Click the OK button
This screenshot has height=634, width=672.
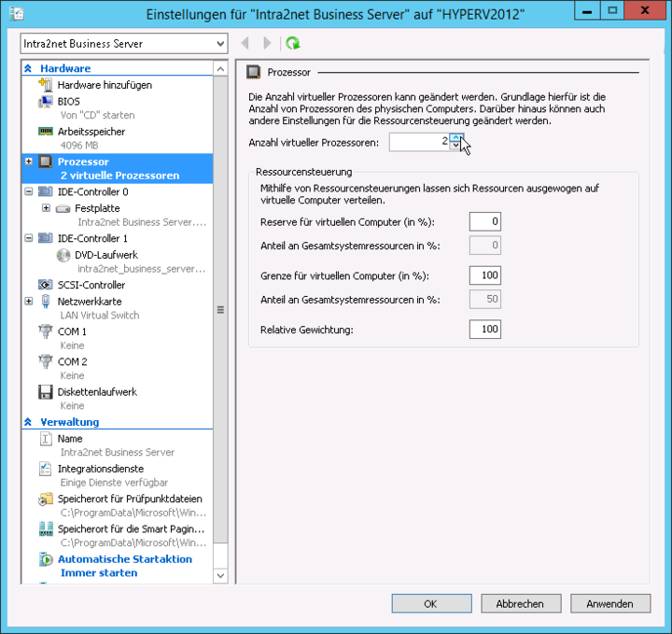(431, 603)
